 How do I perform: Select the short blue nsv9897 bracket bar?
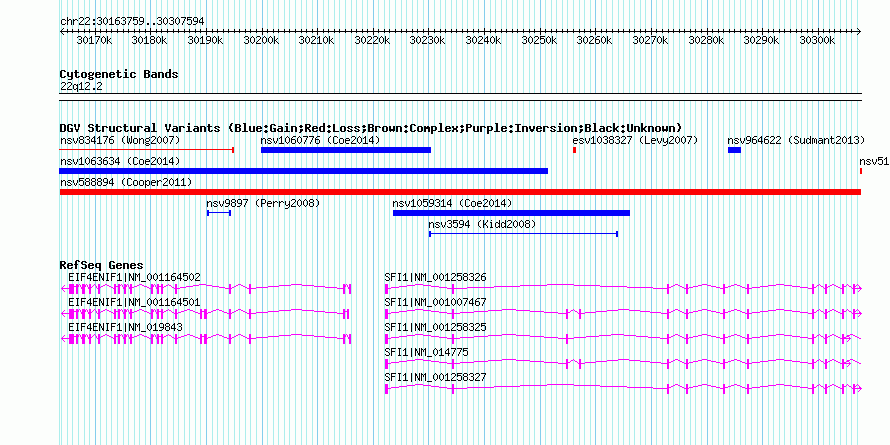coord(219,213)
